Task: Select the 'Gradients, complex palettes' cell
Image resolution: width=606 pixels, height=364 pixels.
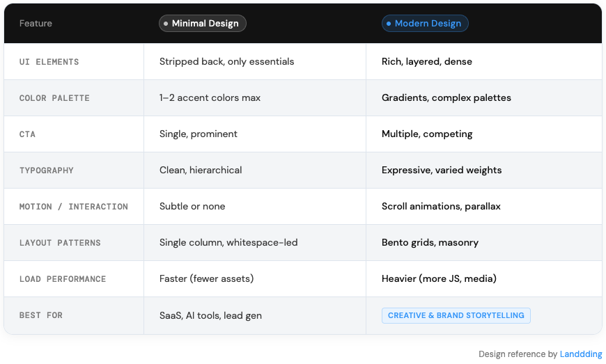Action: (446, 98)
